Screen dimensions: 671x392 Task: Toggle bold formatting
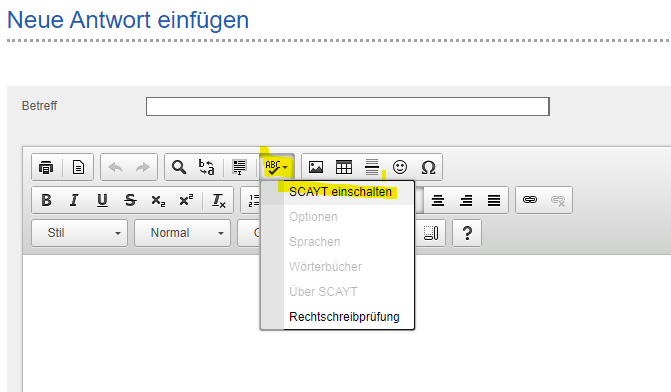[46, 200]
